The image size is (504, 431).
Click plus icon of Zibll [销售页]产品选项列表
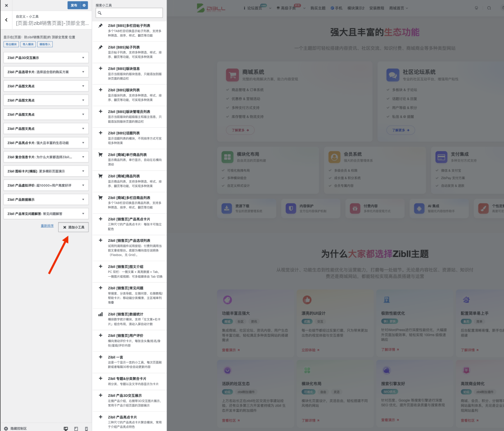(x=100, y=240)
